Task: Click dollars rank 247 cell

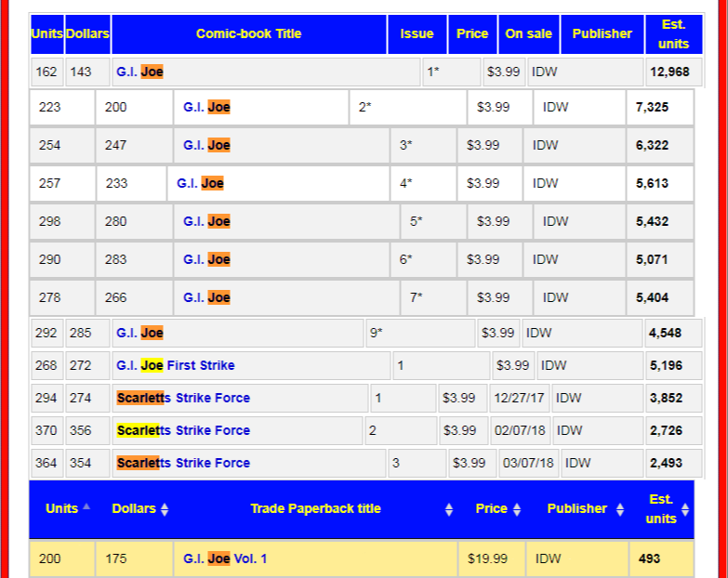Action: tap(134, 145)
